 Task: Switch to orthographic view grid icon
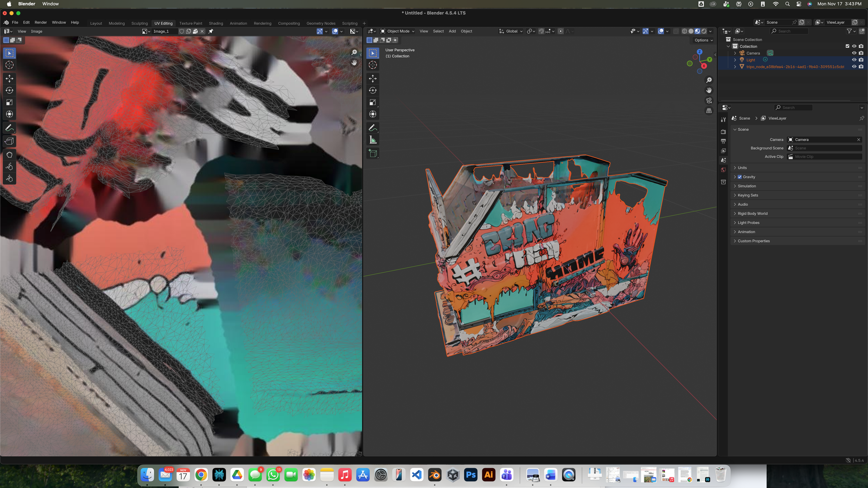coord(709,111)
